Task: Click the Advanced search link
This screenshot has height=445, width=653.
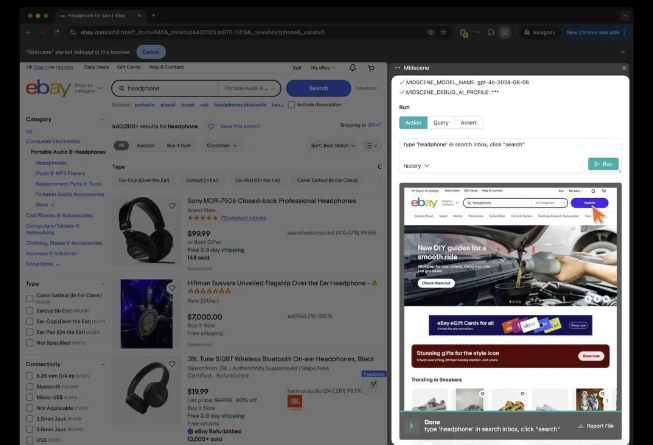Action: pyautogui.click(x=366, y=88)
